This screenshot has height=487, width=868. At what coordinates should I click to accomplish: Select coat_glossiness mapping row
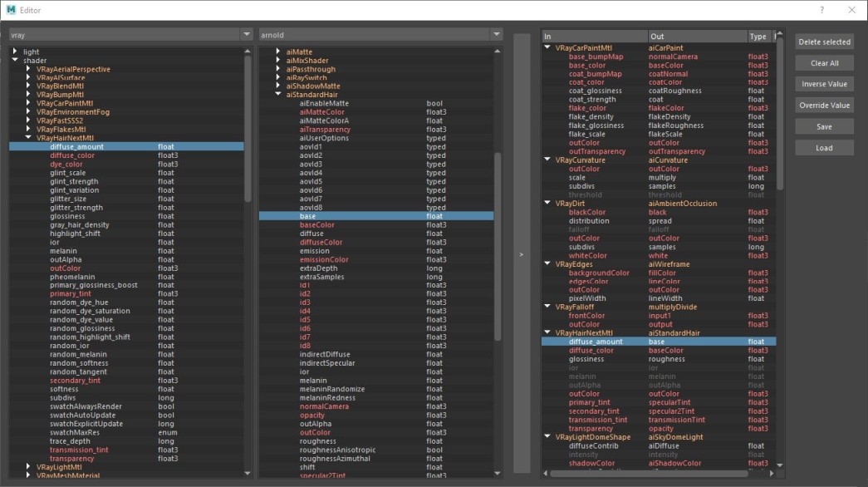click(x=659, y=91)
